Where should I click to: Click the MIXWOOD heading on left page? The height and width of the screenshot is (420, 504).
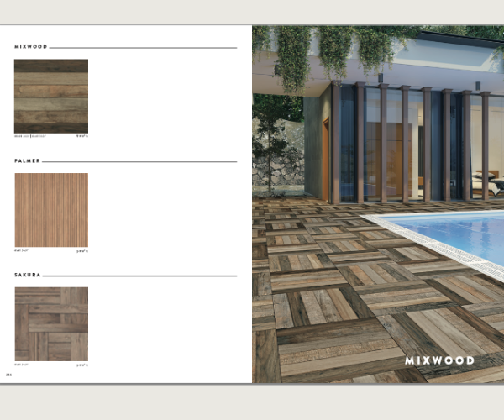[x=30, y=47]
